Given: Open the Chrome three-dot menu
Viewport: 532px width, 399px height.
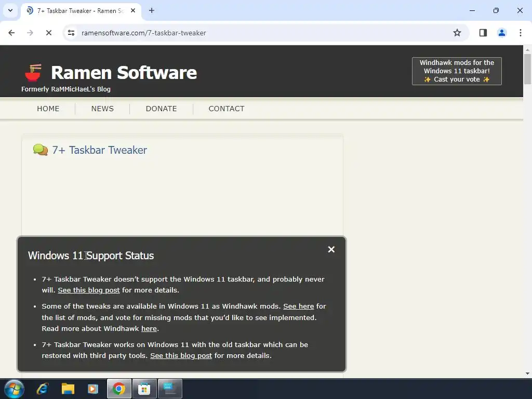Looking at the screenshot, I should [x=521, y=33].
